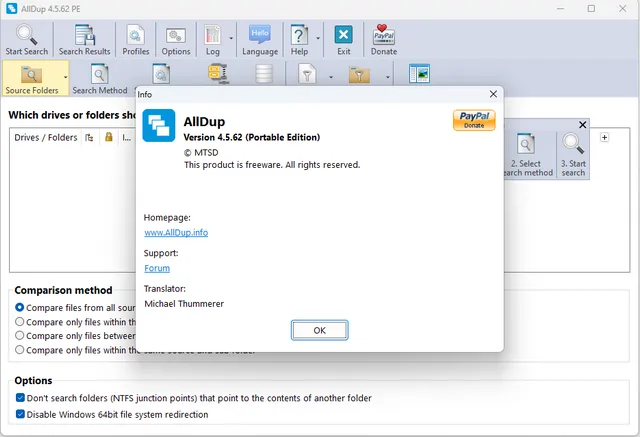Expand the Help dropdown arrow

(318, 38)
